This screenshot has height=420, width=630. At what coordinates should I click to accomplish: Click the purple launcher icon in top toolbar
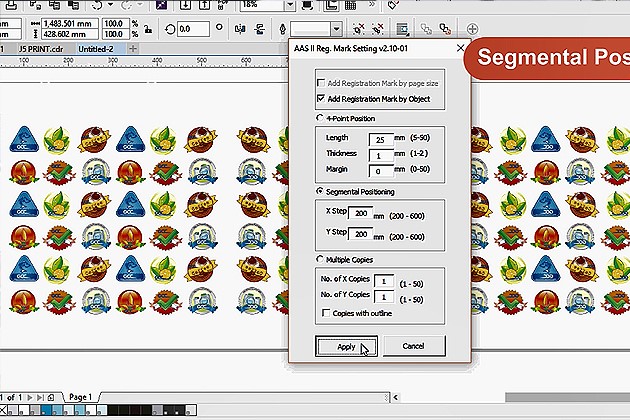162,5
